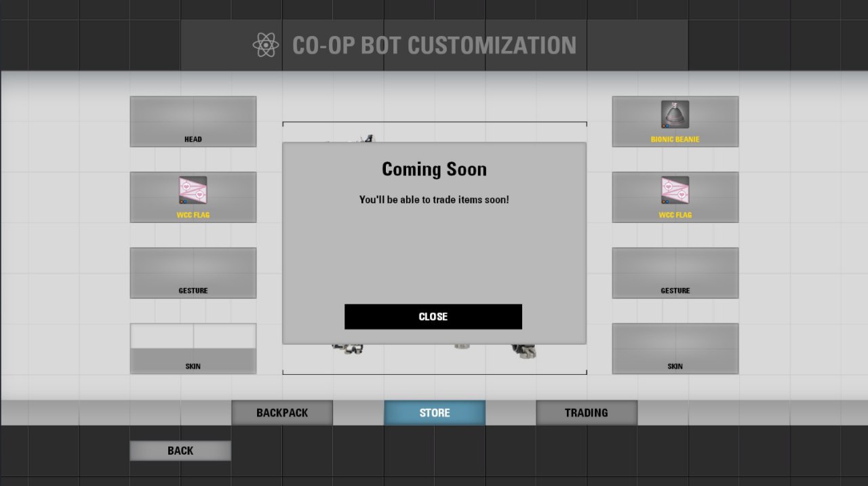The height and width of the screenshot is (486, 868).
Task: Select the left bot's Skin slot
Action: coord(193,348)
